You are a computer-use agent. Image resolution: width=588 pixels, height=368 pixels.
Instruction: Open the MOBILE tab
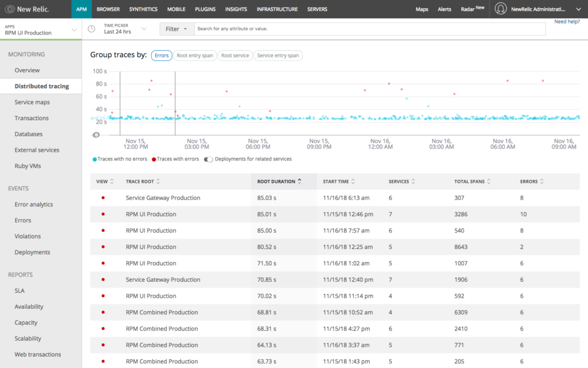[x=176, y=9]
